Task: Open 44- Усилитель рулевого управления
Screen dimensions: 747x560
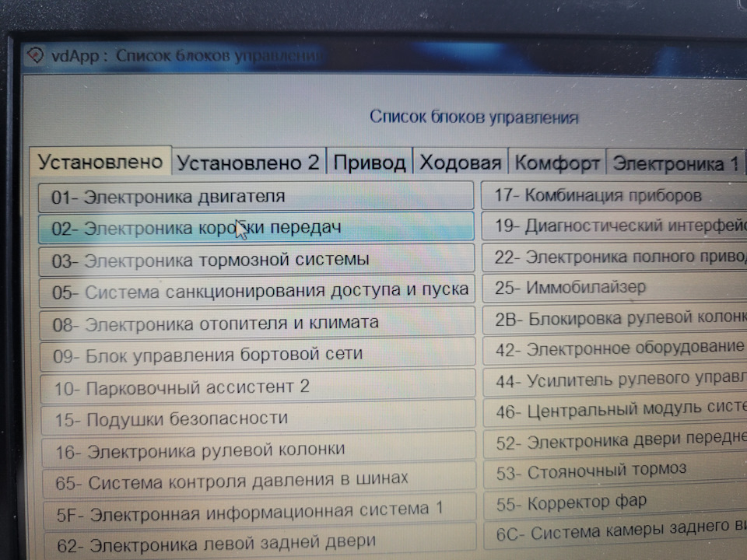Action: [x=616, y=380]
